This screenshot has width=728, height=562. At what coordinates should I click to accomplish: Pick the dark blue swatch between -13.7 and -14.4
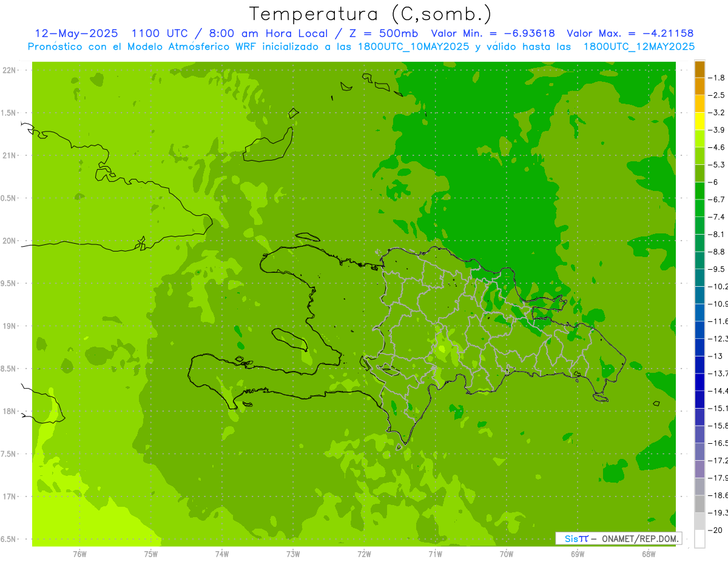(x=699, y=382)
